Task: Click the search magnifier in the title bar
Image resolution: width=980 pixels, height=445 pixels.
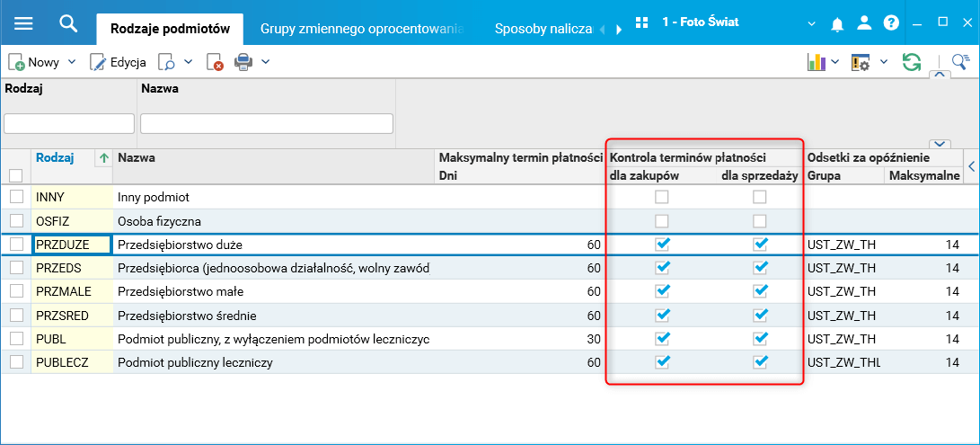Action: tap(68, 23)
